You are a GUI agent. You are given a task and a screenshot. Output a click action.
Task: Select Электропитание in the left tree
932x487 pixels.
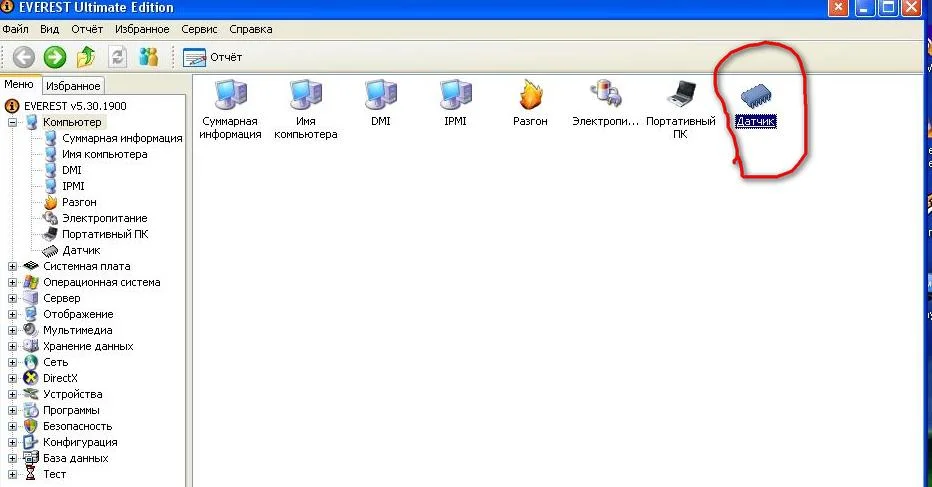[x=105, y=218]
